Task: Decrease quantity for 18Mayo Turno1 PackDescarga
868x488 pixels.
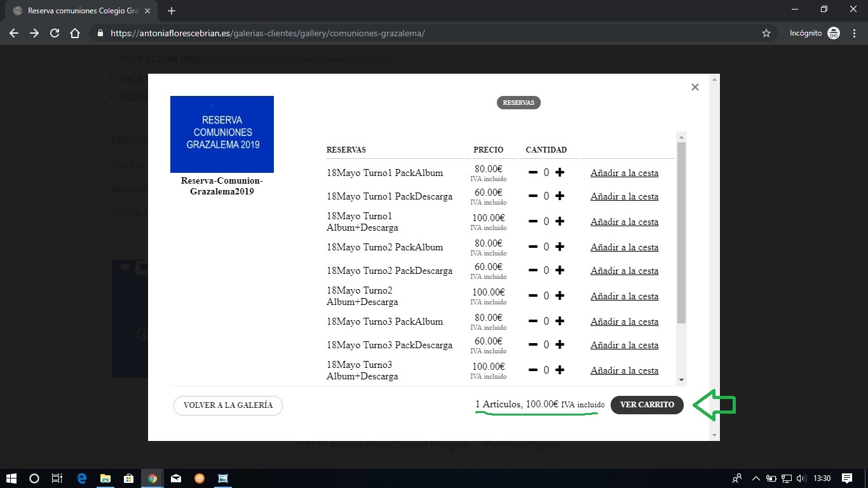Action: [x=533, y=196]
